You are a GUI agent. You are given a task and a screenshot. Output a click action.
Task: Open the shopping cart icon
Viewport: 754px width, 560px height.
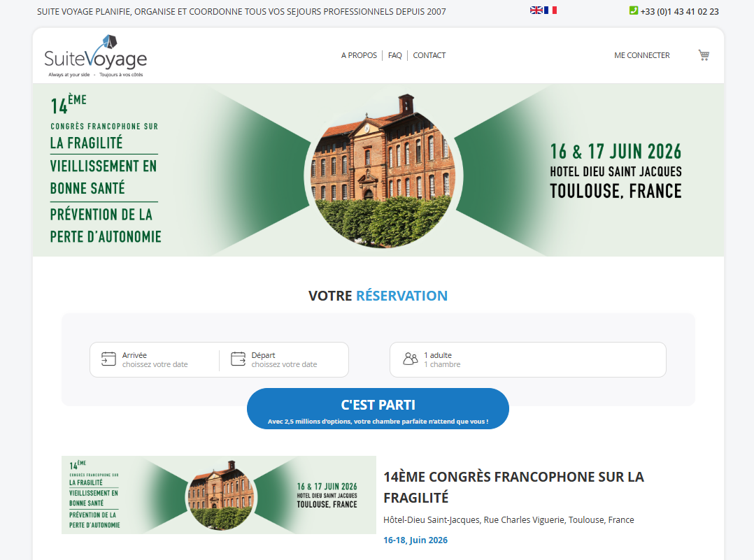click(x=704, y=55)
